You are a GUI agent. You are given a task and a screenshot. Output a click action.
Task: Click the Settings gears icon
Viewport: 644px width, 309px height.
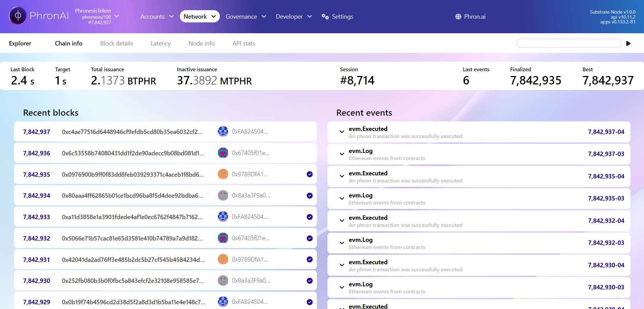point(325,17)
